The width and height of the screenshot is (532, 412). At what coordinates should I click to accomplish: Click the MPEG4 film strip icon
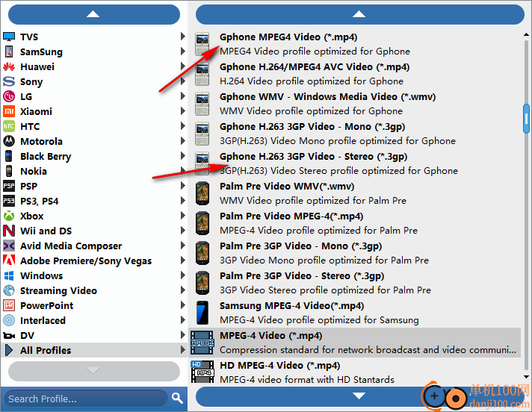pyautogui.click(x=202, y=343)
